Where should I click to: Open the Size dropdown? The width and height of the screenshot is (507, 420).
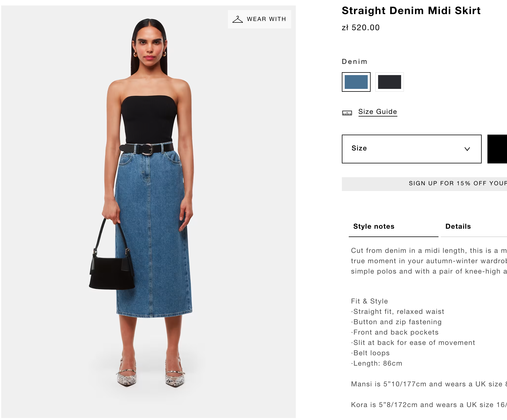pyautogui.click(x=411, y=149)
